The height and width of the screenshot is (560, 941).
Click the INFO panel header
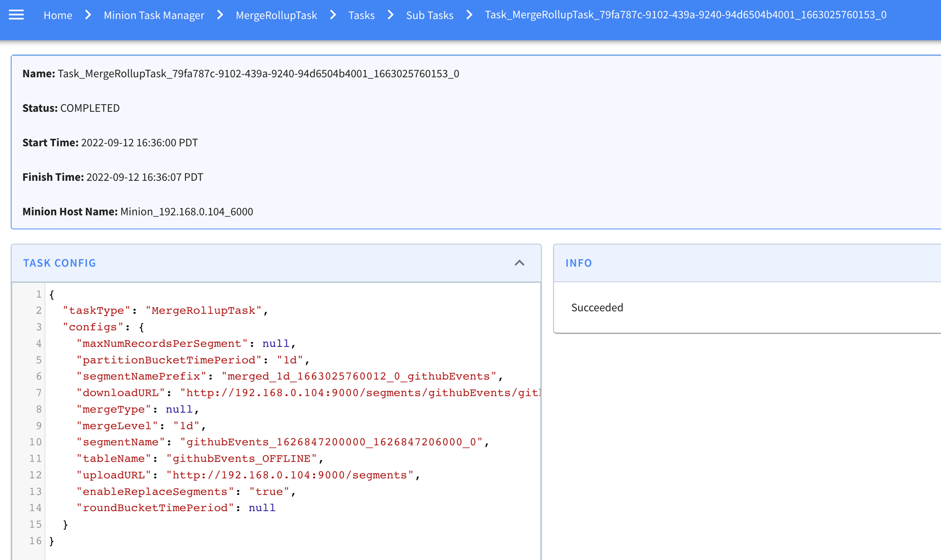coord(578,263)
